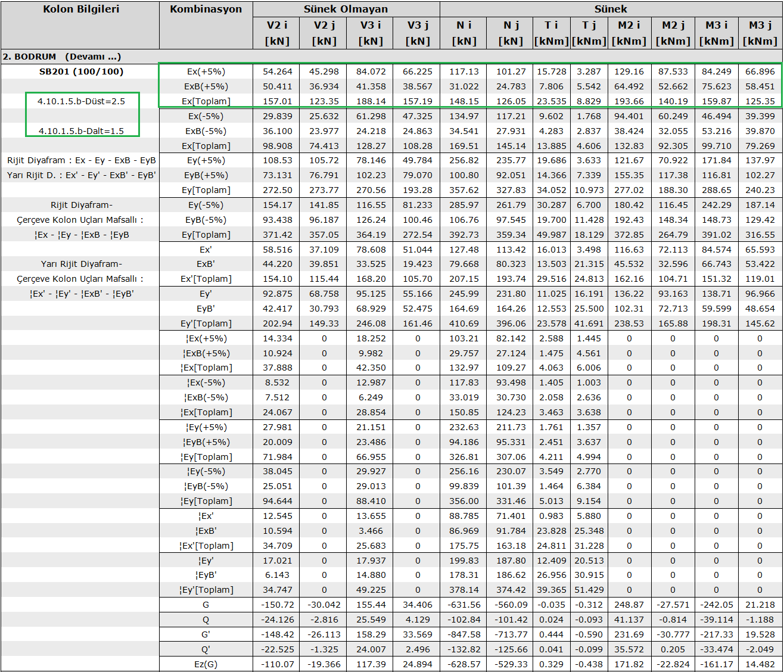The height and width of the screenshot is (672, 784).
Task: Select the Kombinasyon column header
Action: pos(206,10)
